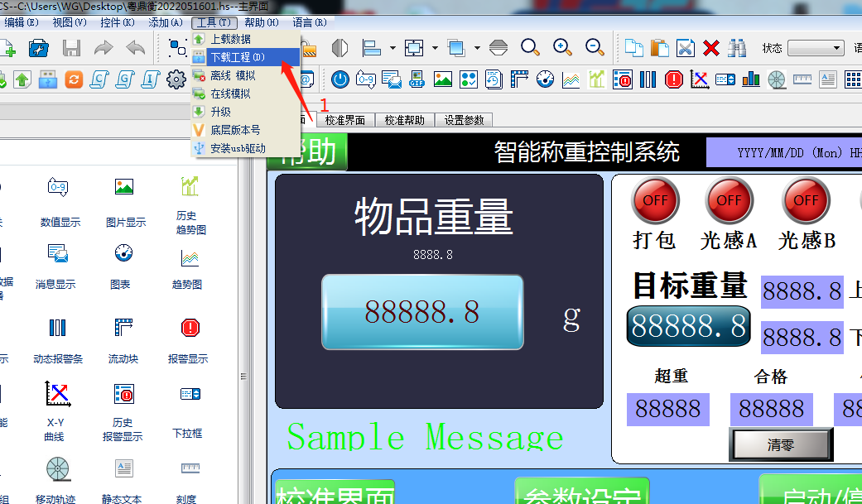Image resolution: width=862 pixels, height=504 pixels.
Task: Open the project folder icon in the toolbar
Action: pos(38,48)
